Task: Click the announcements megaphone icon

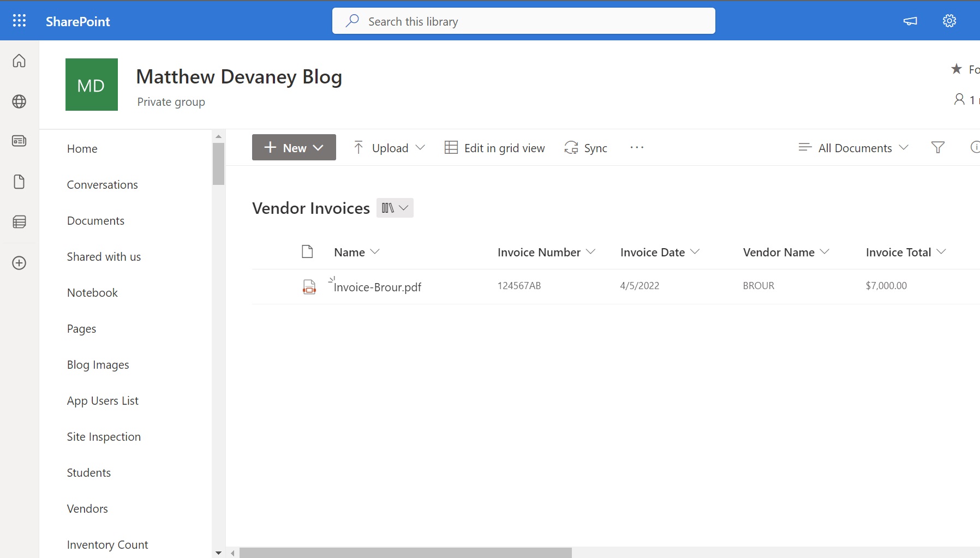Action: [x=910, y=21]
